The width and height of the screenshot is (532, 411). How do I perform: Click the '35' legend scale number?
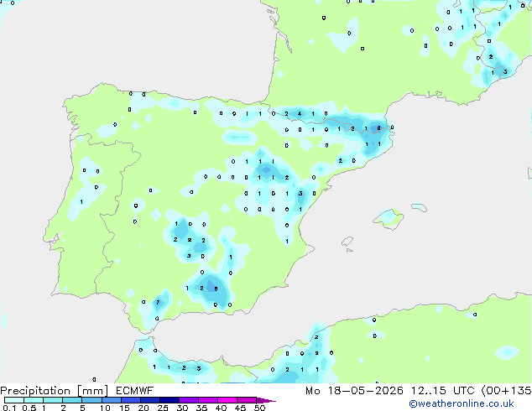point(201,408)
